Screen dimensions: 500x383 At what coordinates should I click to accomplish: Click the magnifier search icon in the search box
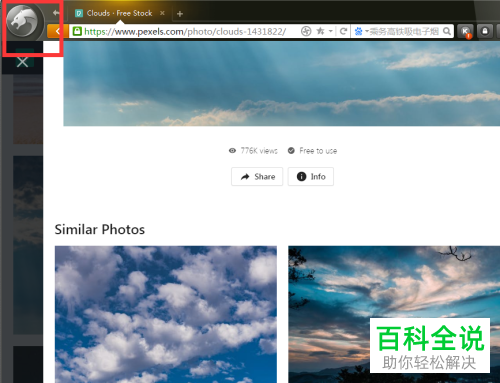click(447, 31)
